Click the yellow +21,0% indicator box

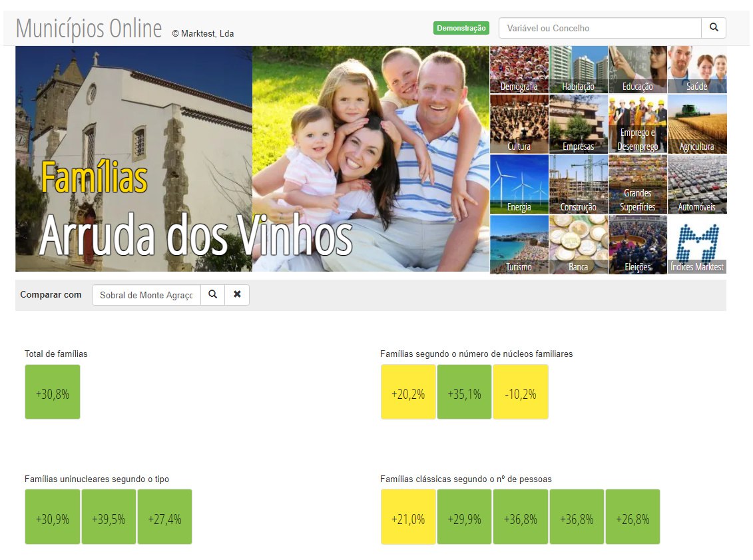(408, 517)
